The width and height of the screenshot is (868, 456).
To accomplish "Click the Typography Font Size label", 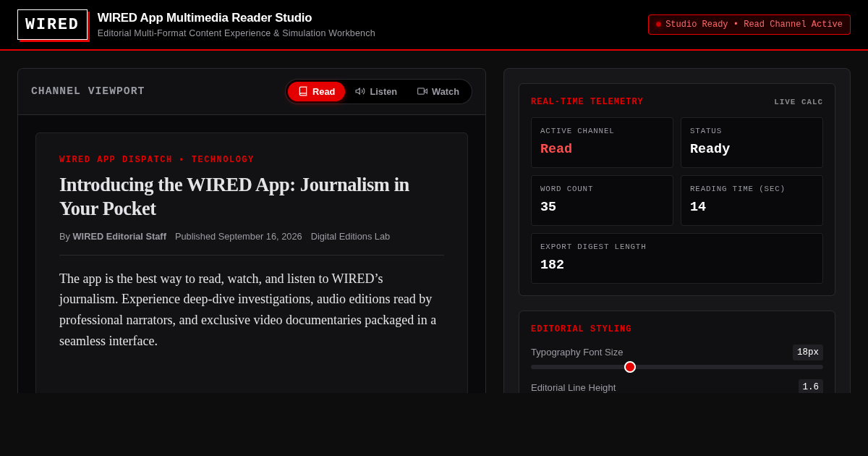I will (577, 352).
